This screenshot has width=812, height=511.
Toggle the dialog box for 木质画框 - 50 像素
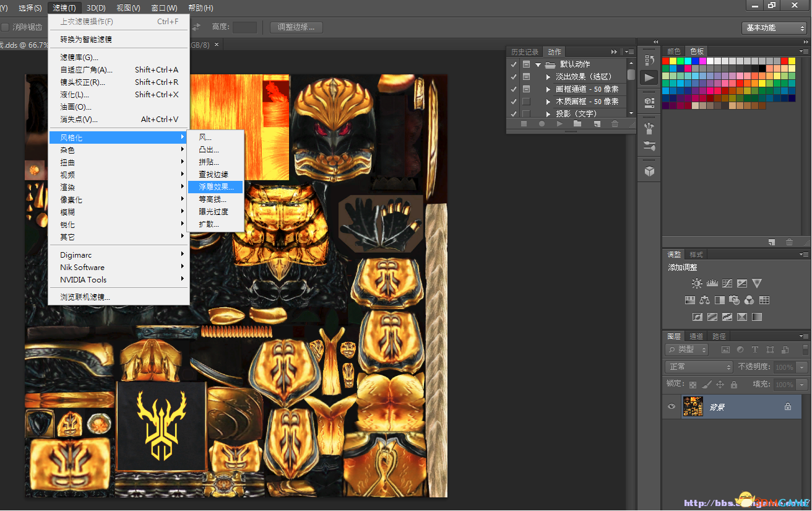[526, 102]
